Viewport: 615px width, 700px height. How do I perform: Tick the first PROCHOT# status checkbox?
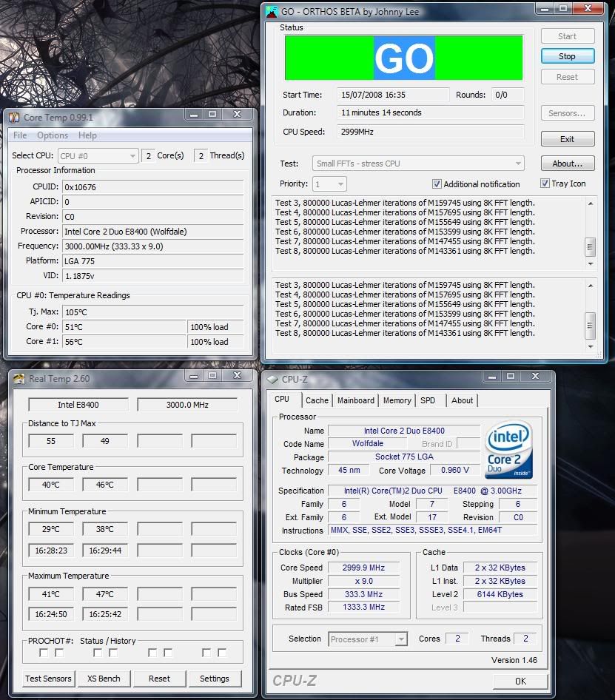(44, 653)
